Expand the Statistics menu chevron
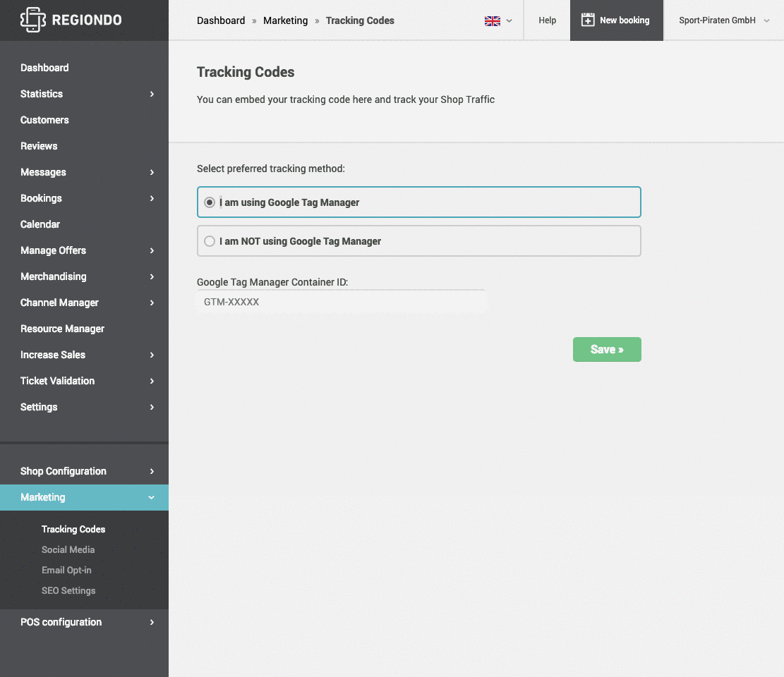The height and width of the screenshot is (677, 784). point(152,94)
